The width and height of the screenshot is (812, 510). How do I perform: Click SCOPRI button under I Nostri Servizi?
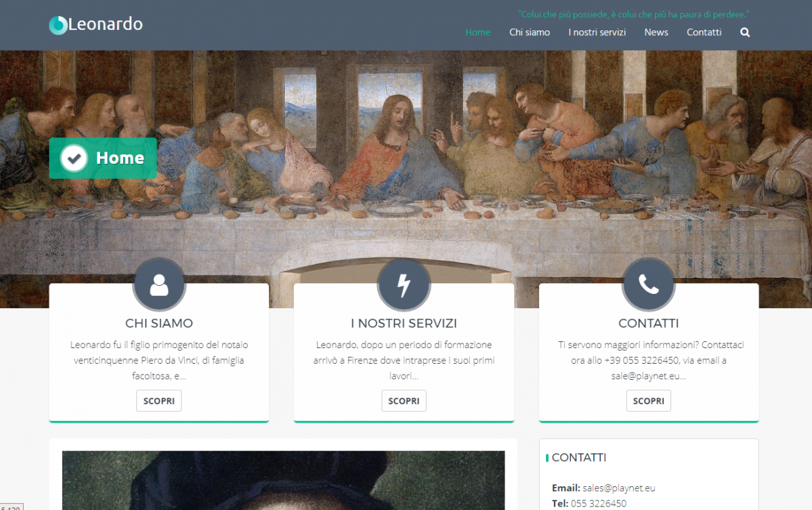coord(404,401)
